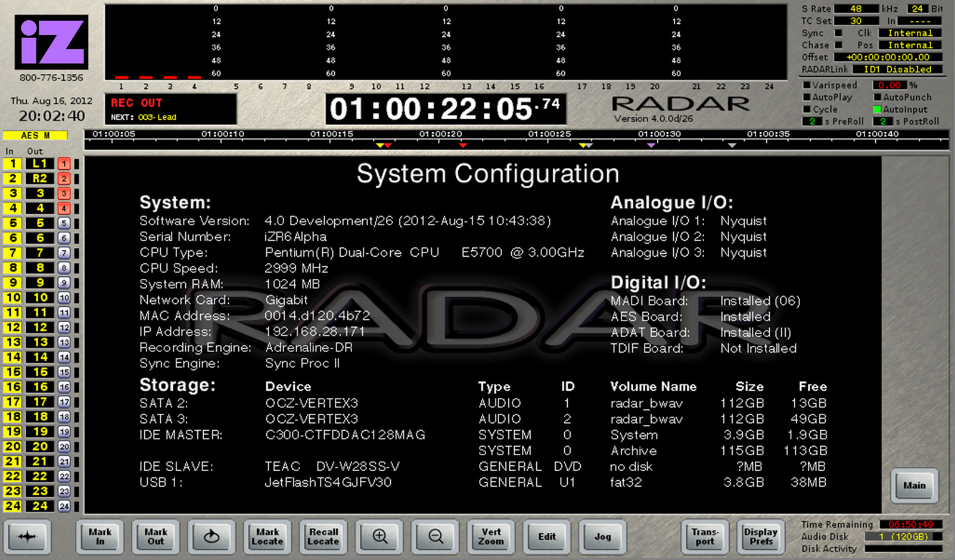Enable AutoPlay checkbox
955x560 pixels.
point(807,97)
